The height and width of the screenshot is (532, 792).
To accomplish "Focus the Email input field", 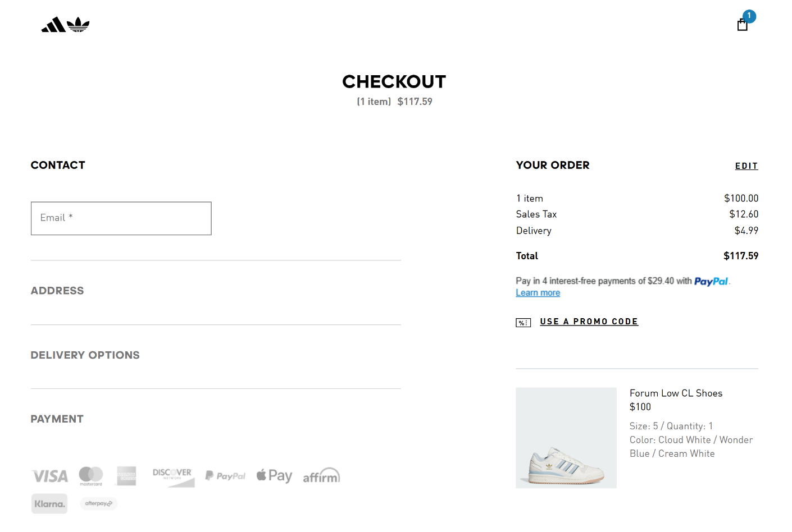I will pos(121,218).
